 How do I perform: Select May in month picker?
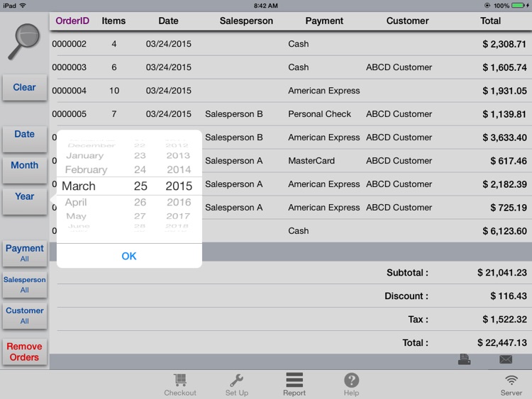(x=77, y=216)
